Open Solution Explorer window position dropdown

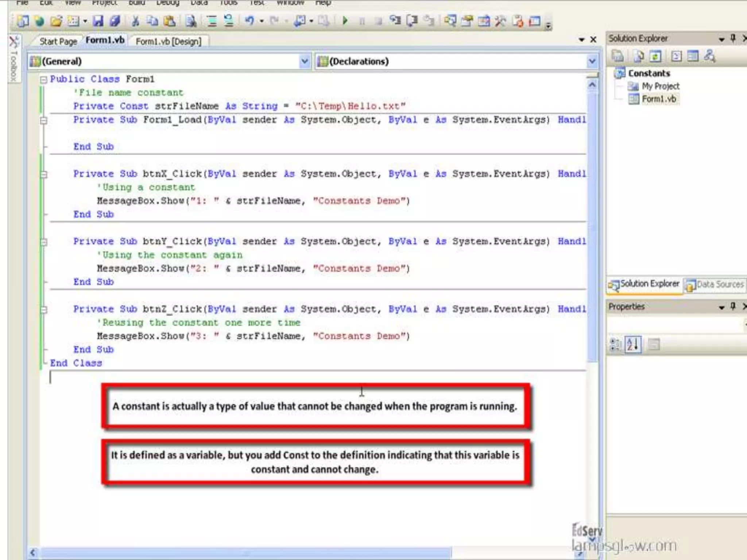721,39
